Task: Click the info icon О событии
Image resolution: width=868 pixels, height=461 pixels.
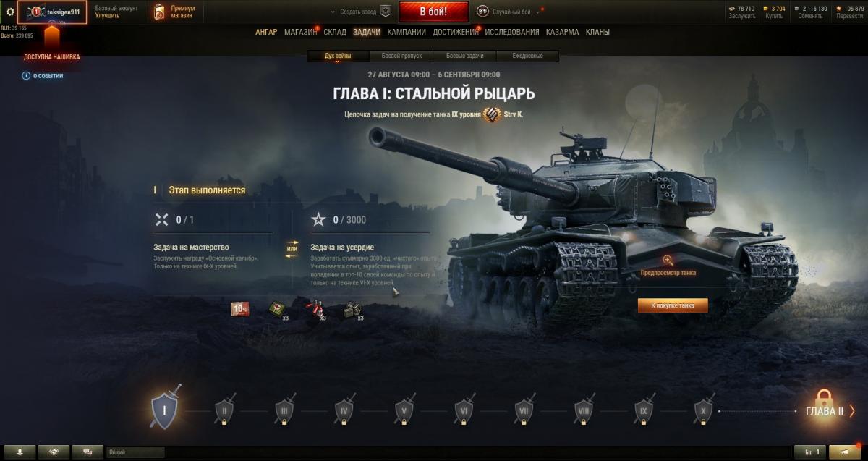Action: pos(26,75)
